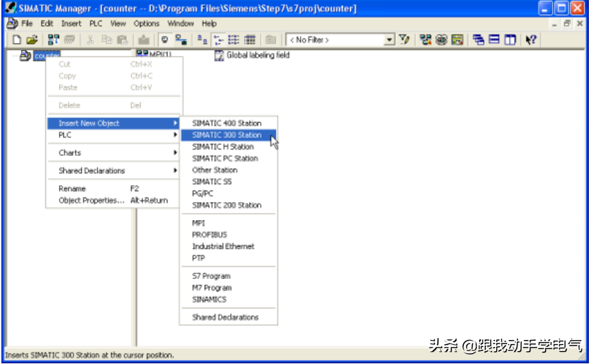Click the context Help arrow question-mark icon

[x=531, y=40]
